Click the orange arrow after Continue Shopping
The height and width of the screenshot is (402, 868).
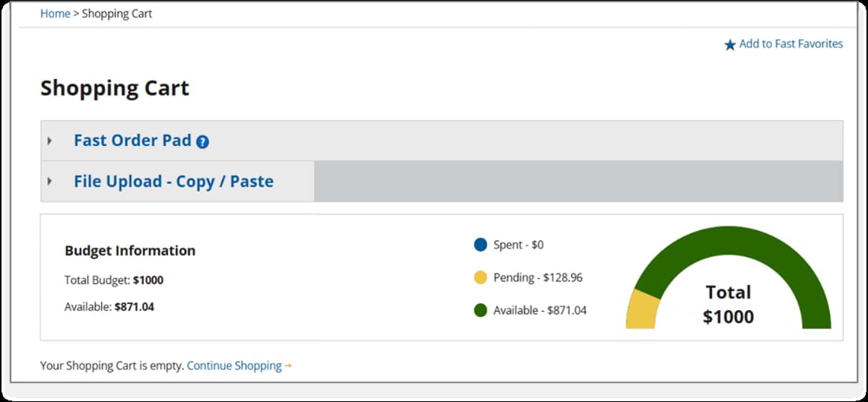[x=288, y=366]
